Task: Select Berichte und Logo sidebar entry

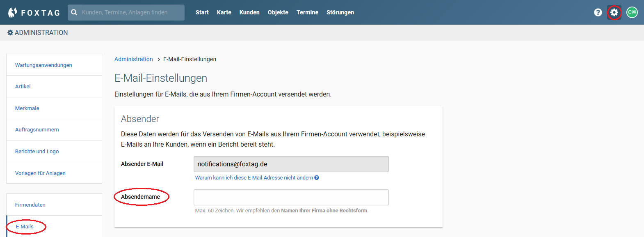Action: (54, 151)
